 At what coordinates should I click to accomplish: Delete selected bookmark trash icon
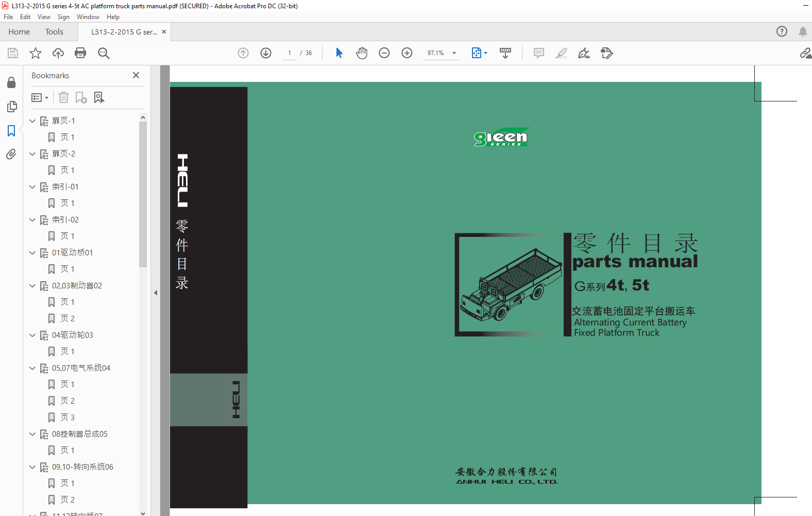(63, 97)
